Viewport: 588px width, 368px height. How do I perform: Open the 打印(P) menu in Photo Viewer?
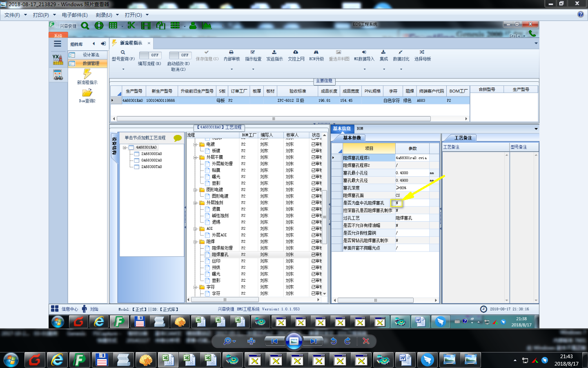click(44, 15)
